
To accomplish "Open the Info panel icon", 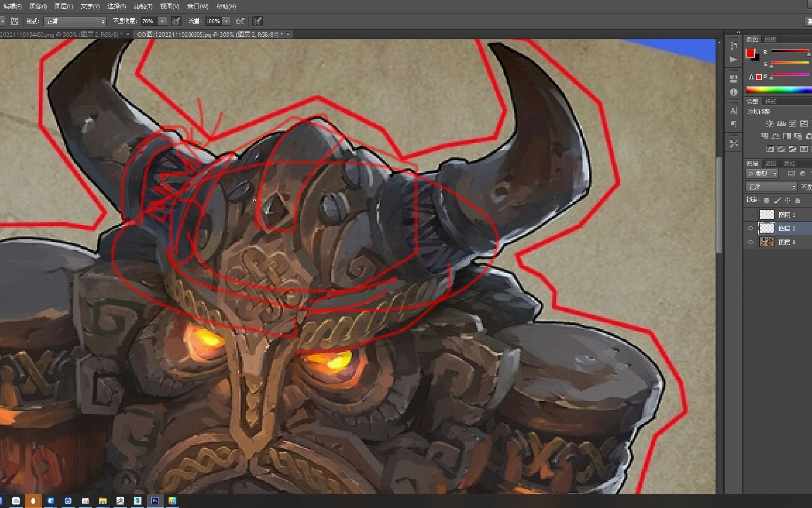I will [734, 92].
